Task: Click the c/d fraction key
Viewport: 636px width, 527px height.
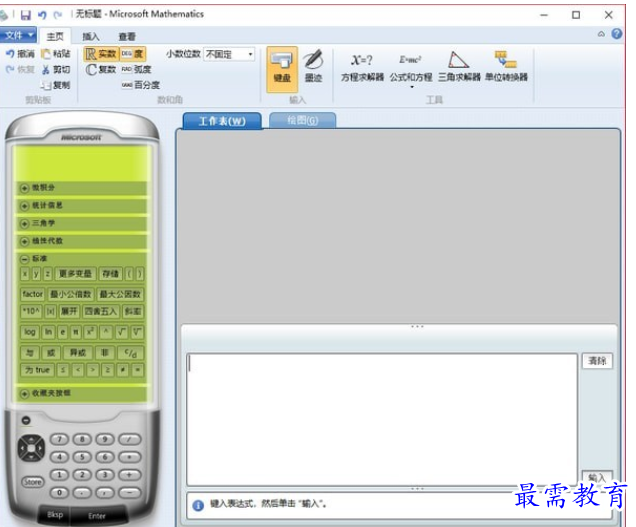Action: 131,353
